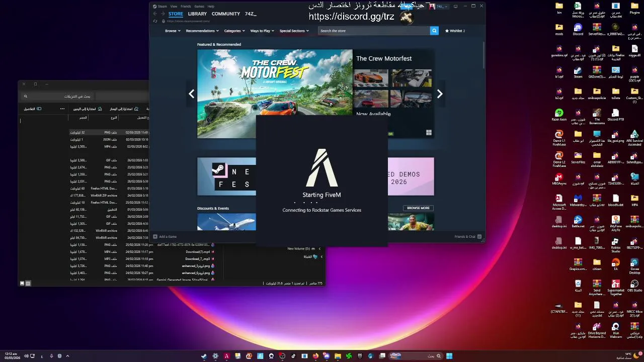Open the Help menu in Steam
This screenshot has height=362, width=644.
(211, 7)
